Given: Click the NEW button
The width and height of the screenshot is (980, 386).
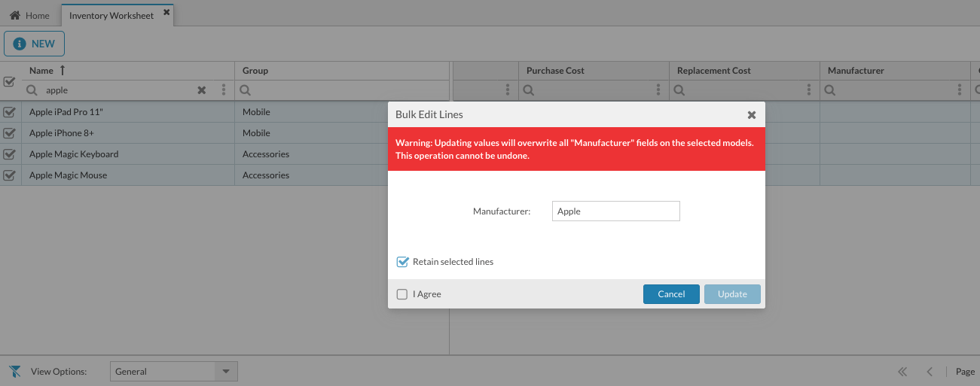Looking at the screenshot, I should 34,44.
